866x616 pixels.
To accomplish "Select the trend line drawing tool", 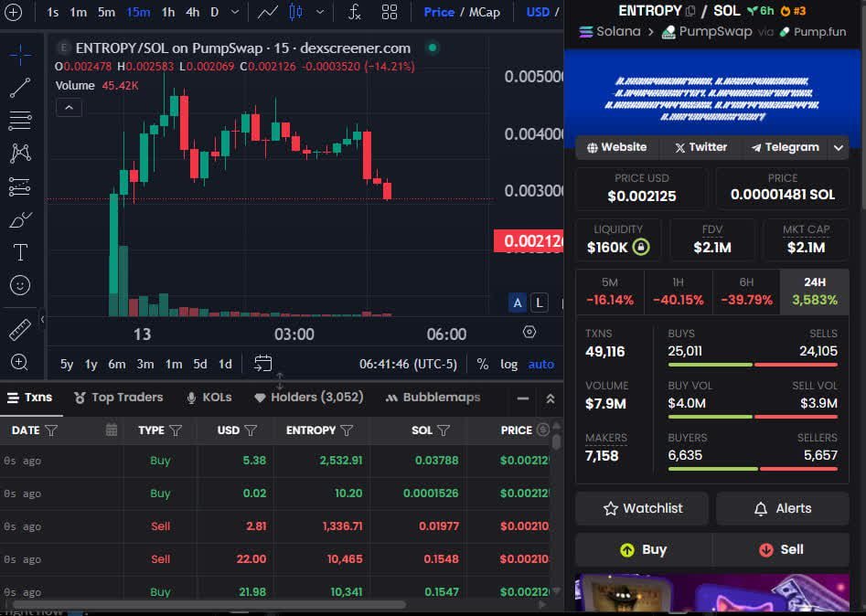I will (x=20, y=88).
